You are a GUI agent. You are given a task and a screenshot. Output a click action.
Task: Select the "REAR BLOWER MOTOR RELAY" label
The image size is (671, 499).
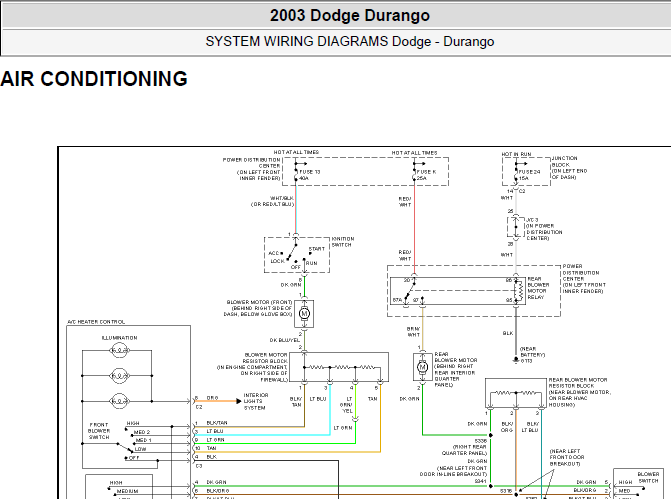point(538,288)
